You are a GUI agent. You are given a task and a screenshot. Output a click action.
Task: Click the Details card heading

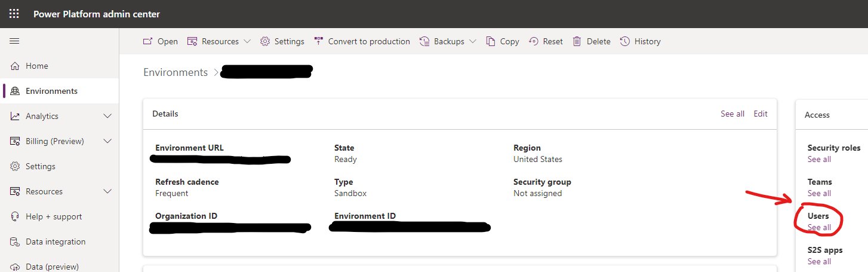[x=165, y=114]
